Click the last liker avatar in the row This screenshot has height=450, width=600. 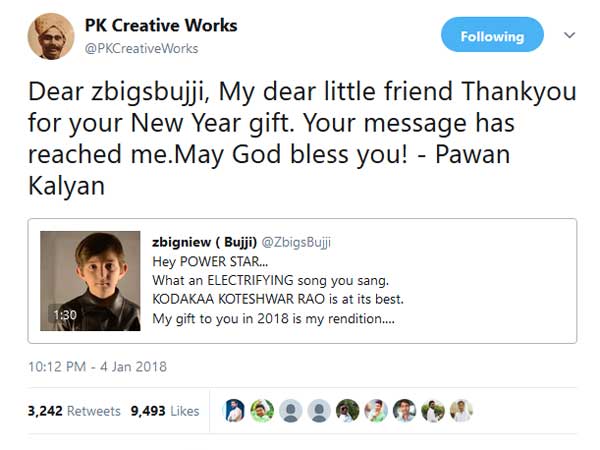click(x=461, y=410)
